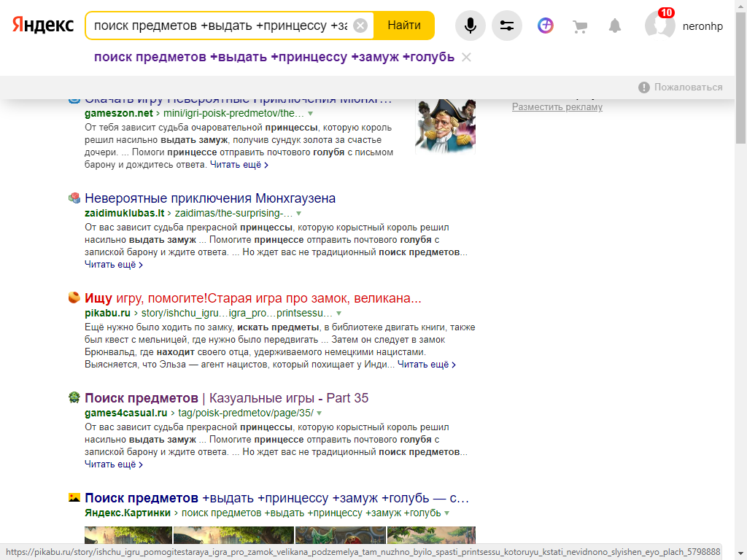The image size is (747, 560).
Task: Open zaidimas/the-surprising path link
Action: point(233,214)
